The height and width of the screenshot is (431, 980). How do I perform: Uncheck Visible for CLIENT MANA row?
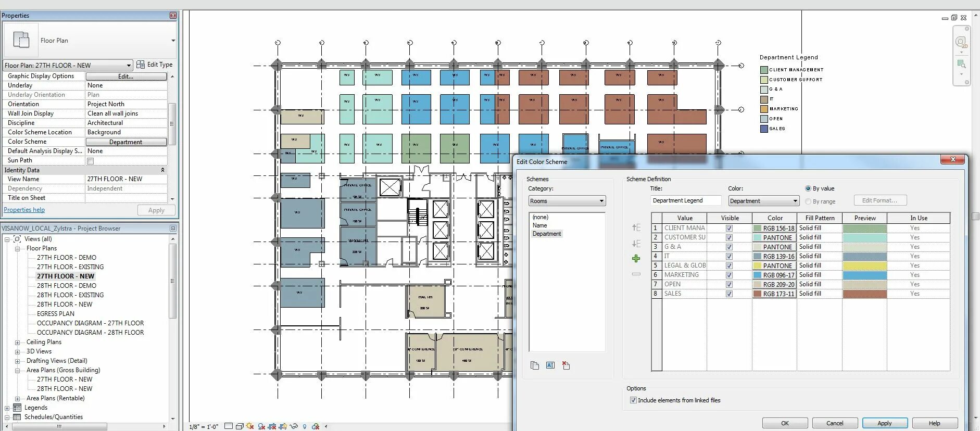(729, 228)
